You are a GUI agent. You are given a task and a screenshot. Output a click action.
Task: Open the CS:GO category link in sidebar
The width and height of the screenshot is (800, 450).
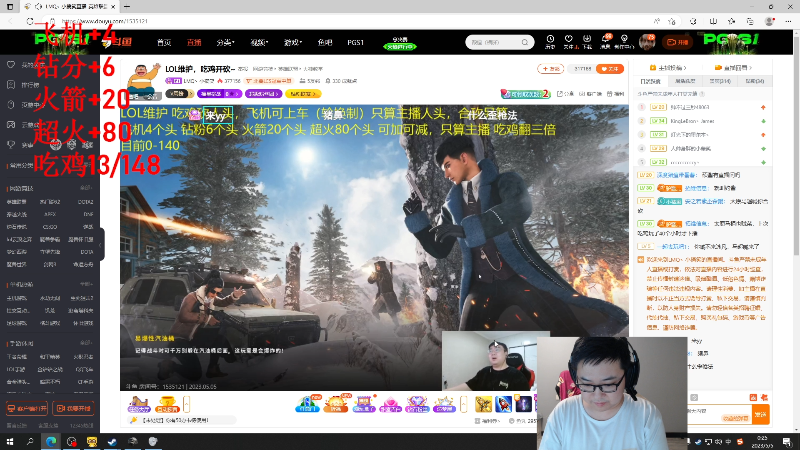tap(49, 227)
